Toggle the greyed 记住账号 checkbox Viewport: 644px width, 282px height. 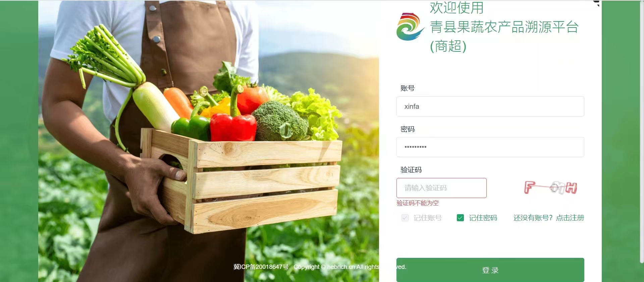click(x=405, y=218)
